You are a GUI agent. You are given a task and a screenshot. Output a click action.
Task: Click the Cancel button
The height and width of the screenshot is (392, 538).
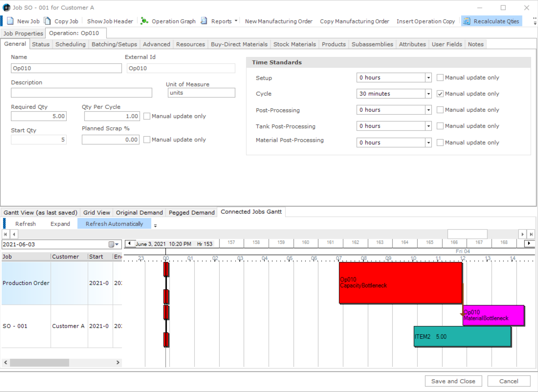click(509, 381)
